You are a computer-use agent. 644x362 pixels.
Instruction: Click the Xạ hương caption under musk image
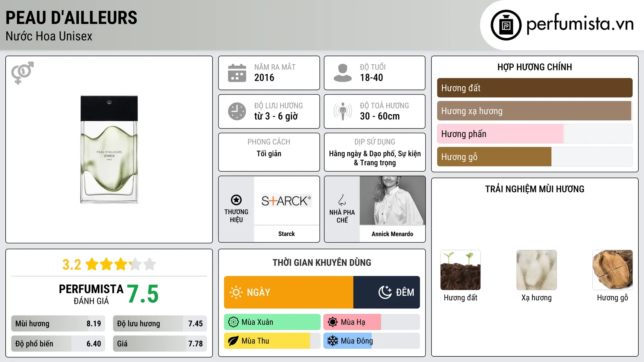pyautogui.click(x=536, y=298)
